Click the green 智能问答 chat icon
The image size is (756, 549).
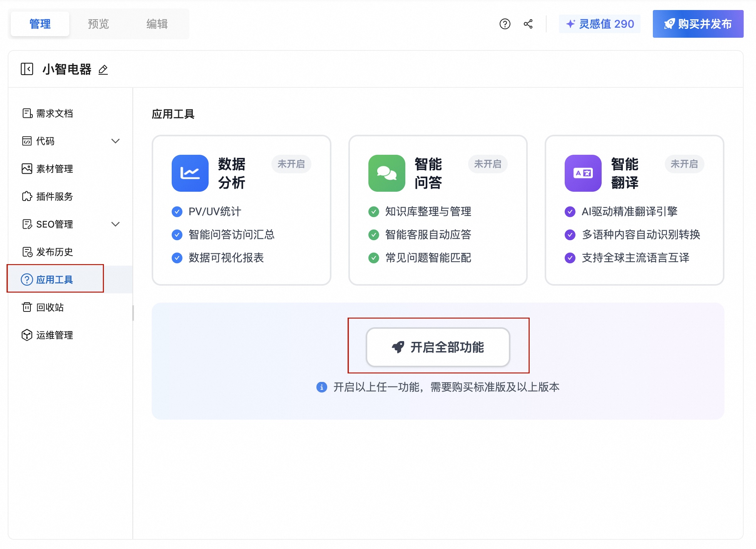[x=387, y=173]
